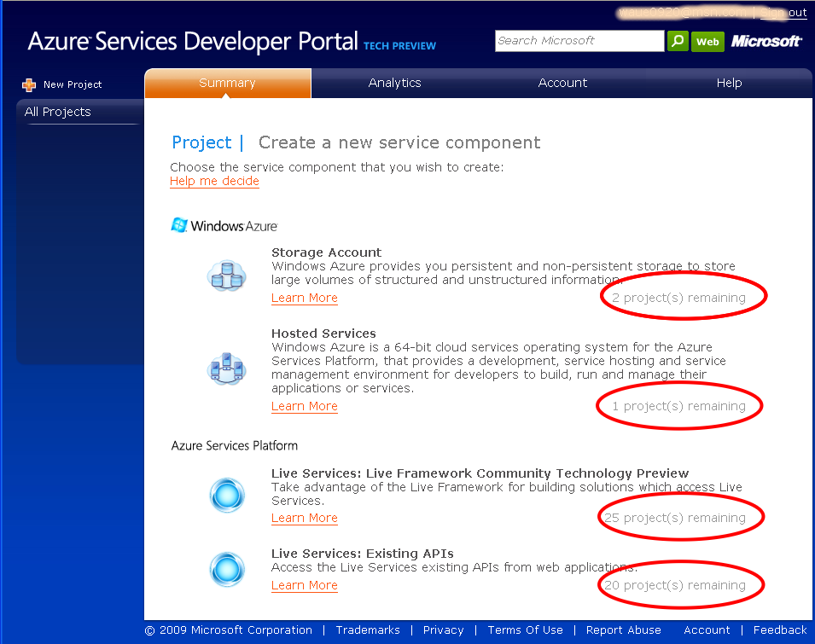Click the green Web button
Image resolution: width=815 pixels, height=644 pixels.
[x=707, y=42]
